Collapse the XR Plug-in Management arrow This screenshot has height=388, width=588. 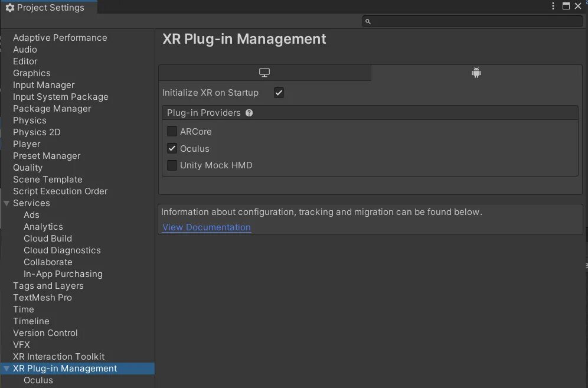(x=6, y=369)
